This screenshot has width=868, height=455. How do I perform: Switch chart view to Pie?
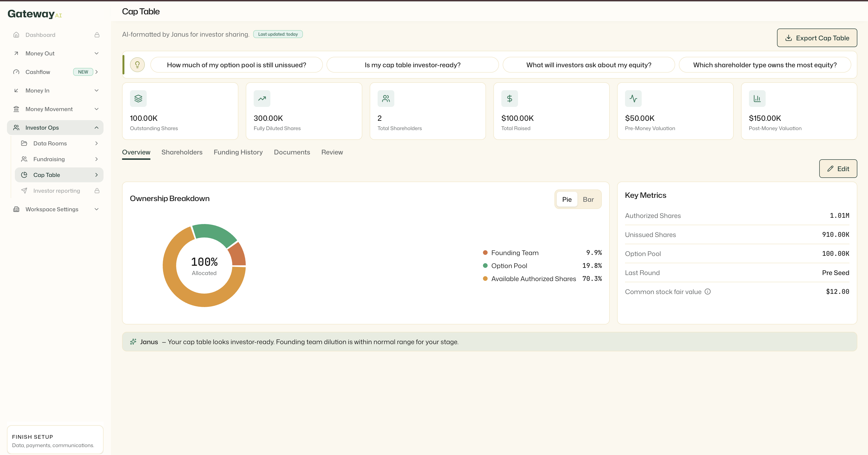pos(567,199)
